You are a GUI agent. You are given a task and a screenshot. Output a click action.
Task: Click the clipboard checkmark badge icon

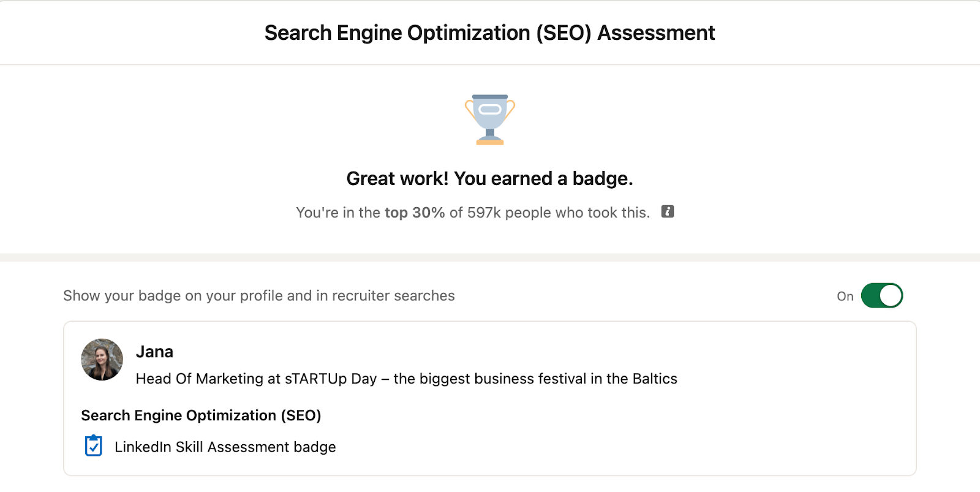click(x=94, y=446)
